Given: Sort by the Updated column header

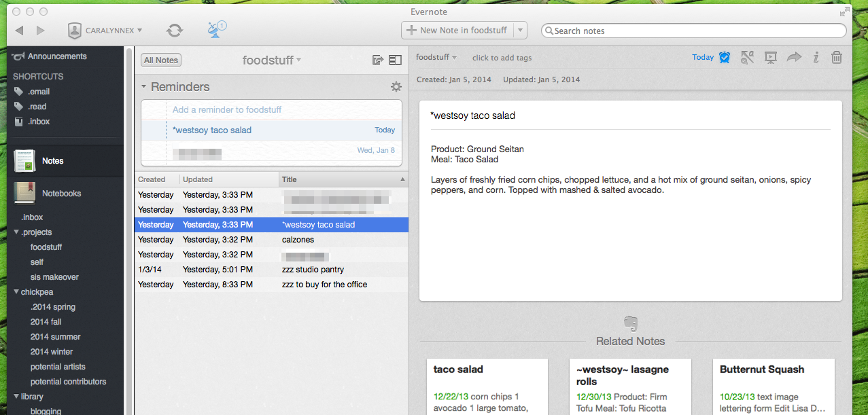Looking at the screenshot, I should tap(230, 179).
